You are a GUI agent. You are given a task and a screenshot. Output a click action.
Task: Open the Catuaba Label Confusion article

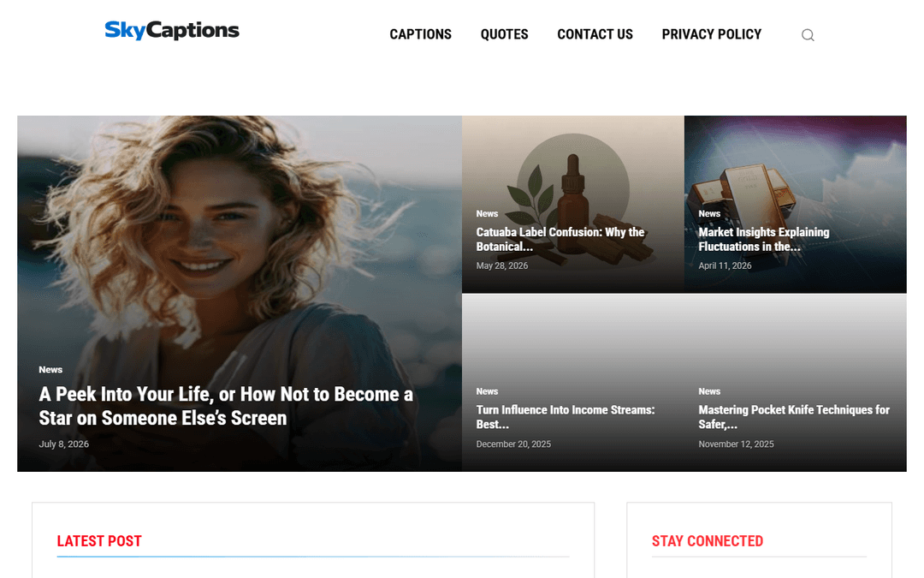560,240
